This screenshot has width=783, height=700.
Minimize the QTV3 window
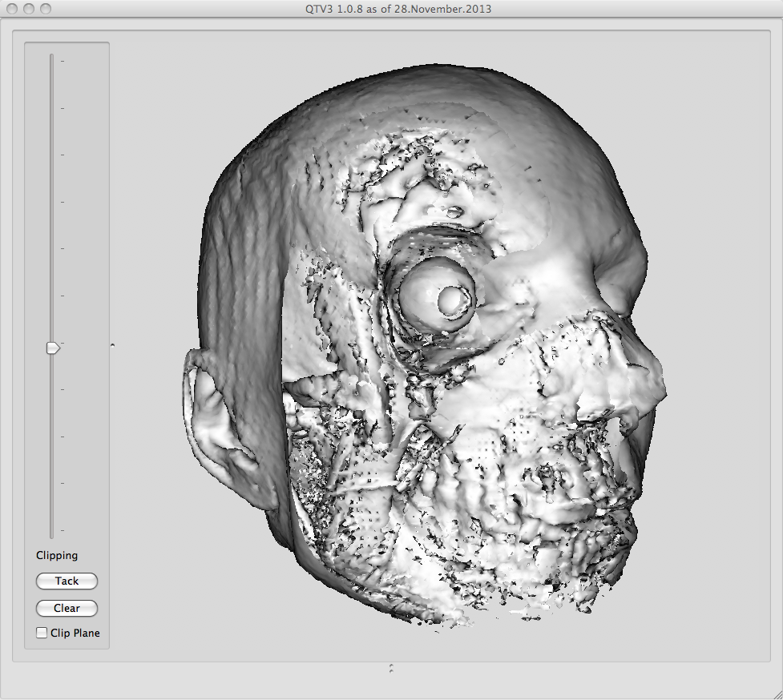click(x=29, y=9)
